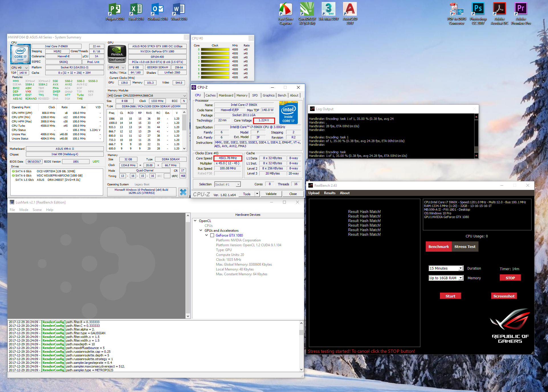Switch to the Mainboard tab in CPU-Z

226,95
